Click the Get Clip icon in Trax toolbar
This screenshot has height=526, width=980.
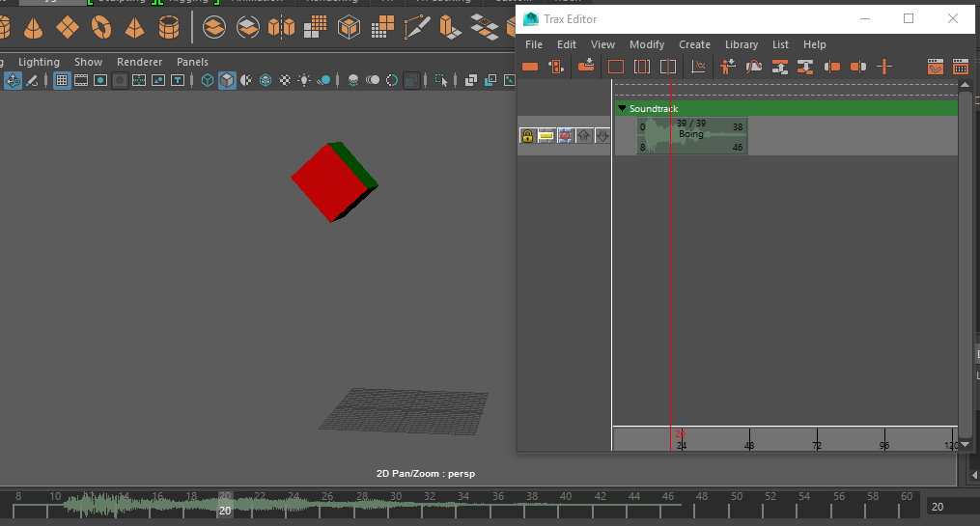[x=586, y=66]
